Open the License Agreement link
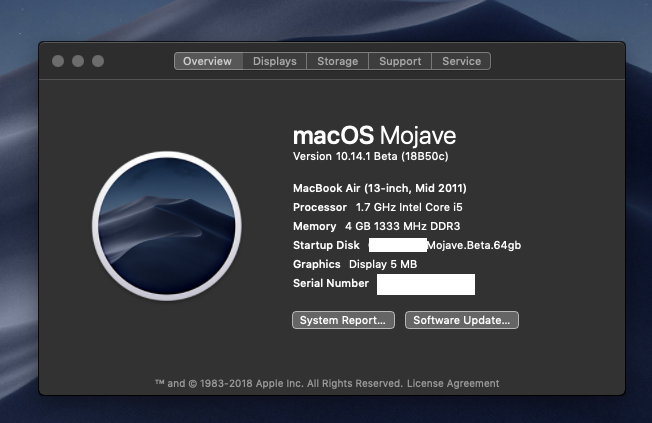 pyautogui.click(x=453, y=383)
